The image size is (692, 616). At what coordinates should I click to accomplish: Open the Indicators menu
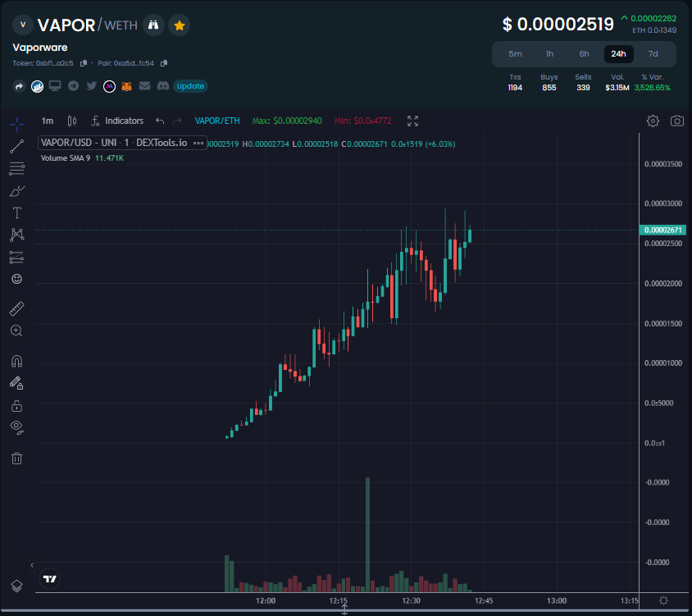117,121
